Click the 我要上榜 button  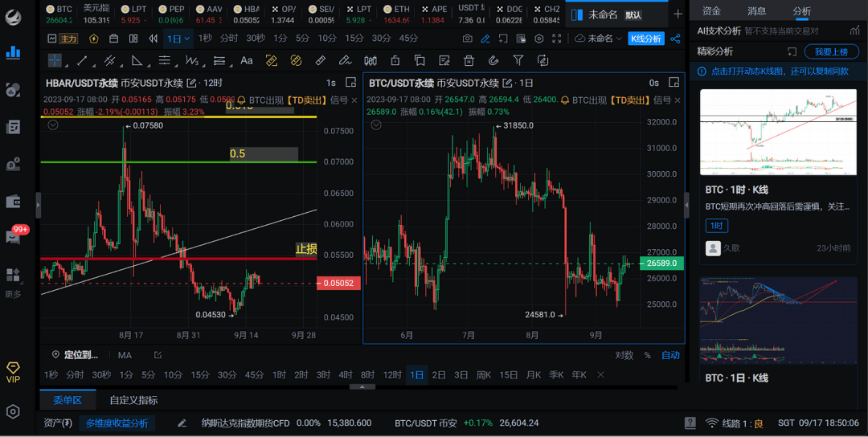[831, 51]
